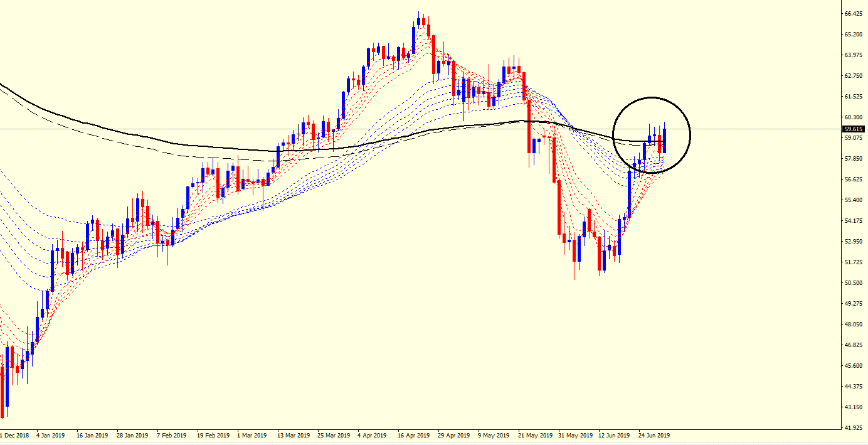Click the 29 Apr 2019 date label
This screenshot has height=445, width=868.
453,435
